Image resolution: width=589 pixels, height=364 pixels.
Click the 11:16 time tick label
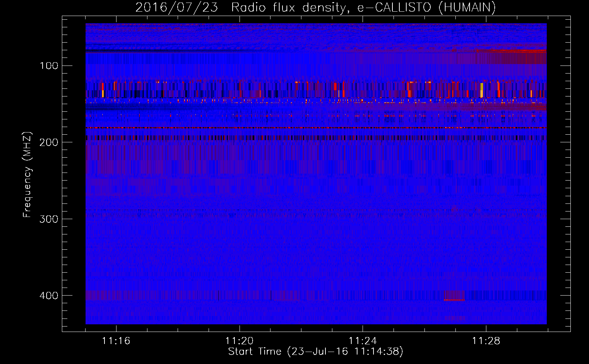click(x=116, y=341)
